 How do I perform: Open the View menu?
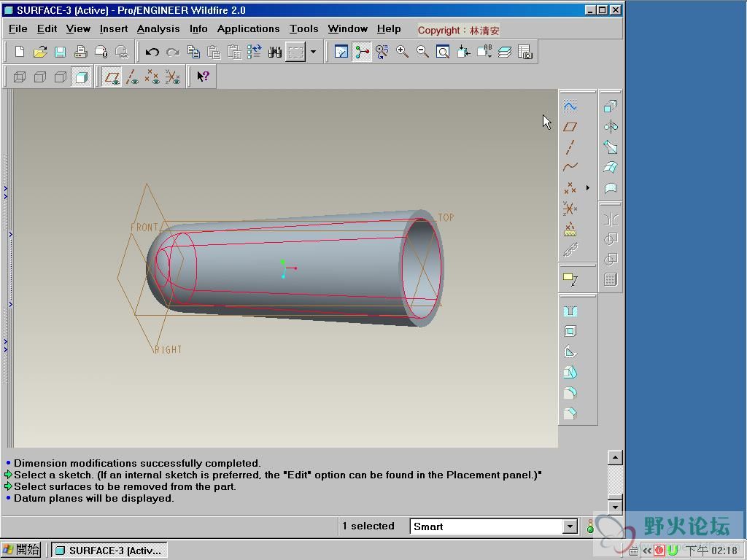(78, 29)
